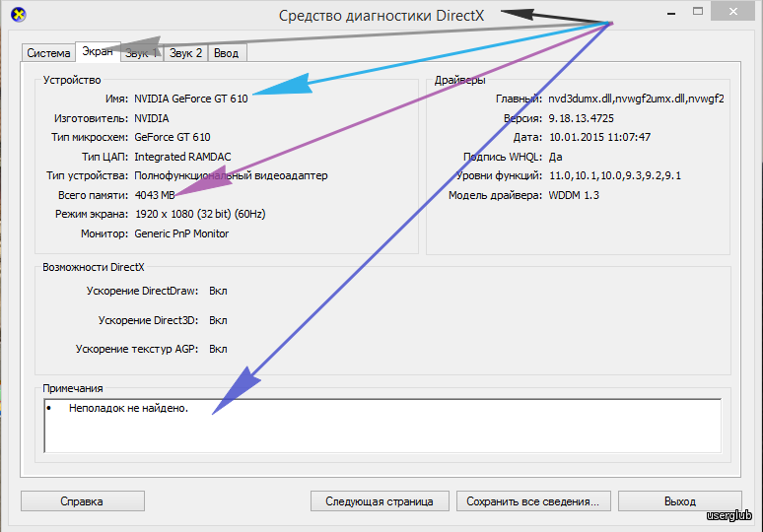Click the Полнофункциональный видеоадаптер value
This screenshot has height=532, width=763.
click(x=231, y=175)
